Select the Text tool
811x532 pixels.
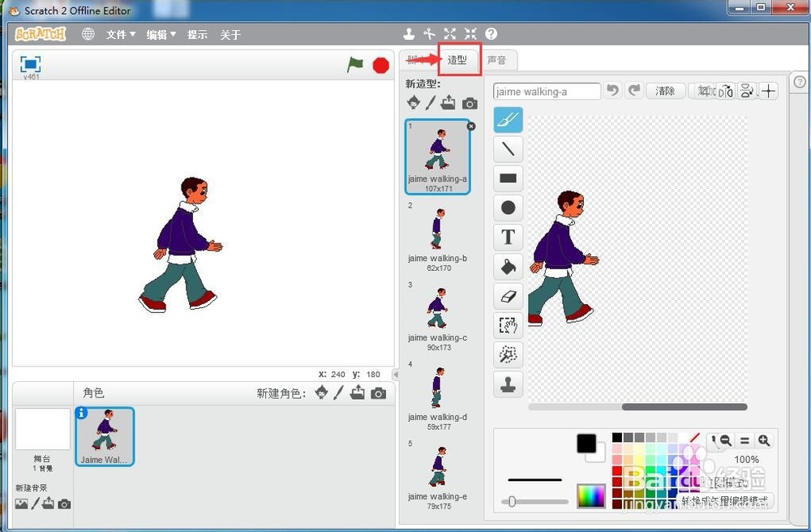click(508, 237)
